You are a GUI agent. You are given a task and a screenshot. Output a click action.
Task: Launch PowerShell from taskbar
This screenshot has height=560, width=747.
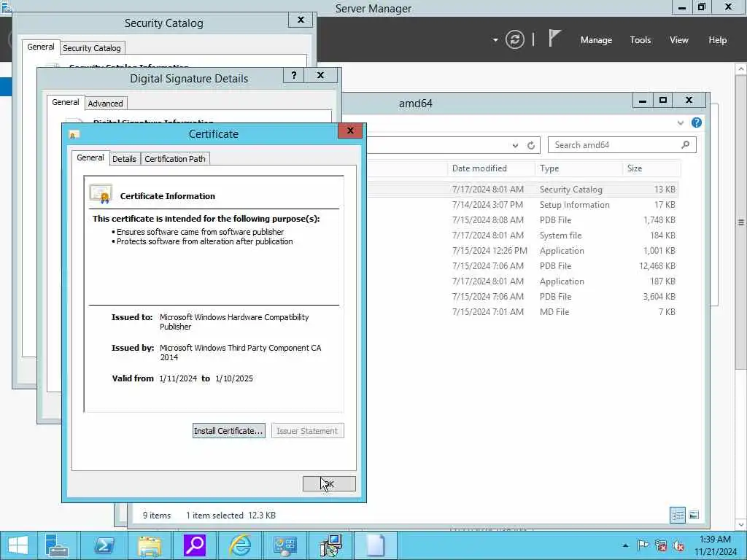104,545
